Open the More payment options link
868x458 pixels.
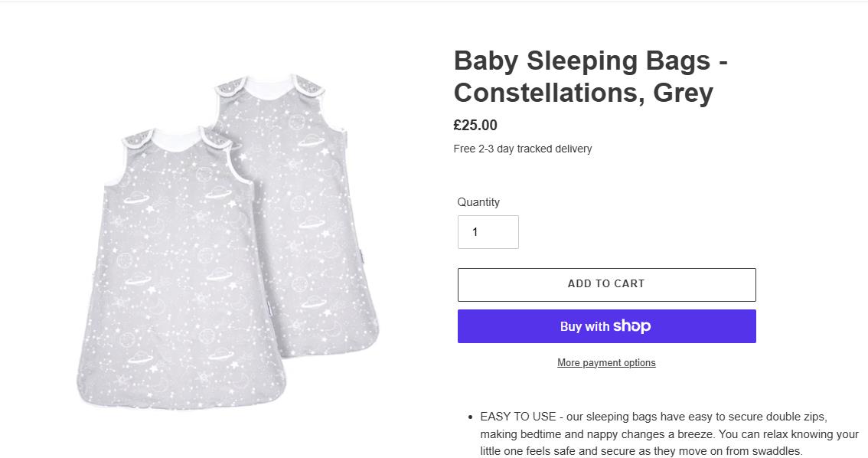point(606,363)
